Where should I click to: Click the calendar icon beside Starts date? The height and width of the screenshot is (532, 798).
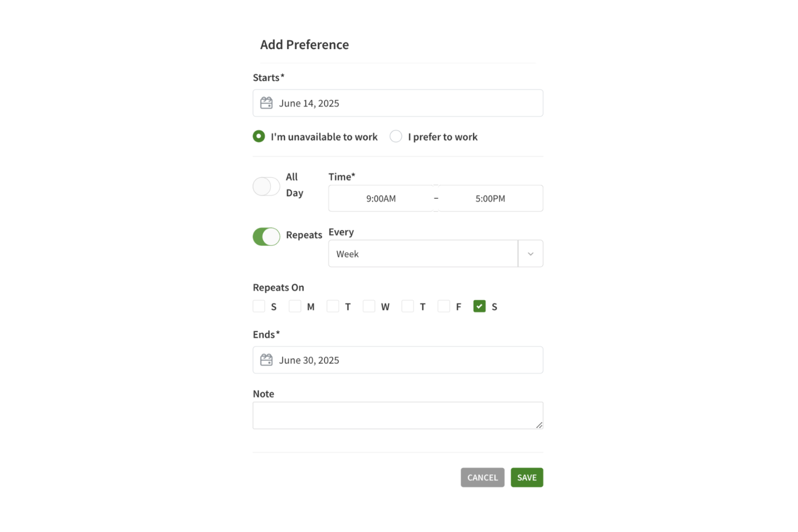point(266,102)
